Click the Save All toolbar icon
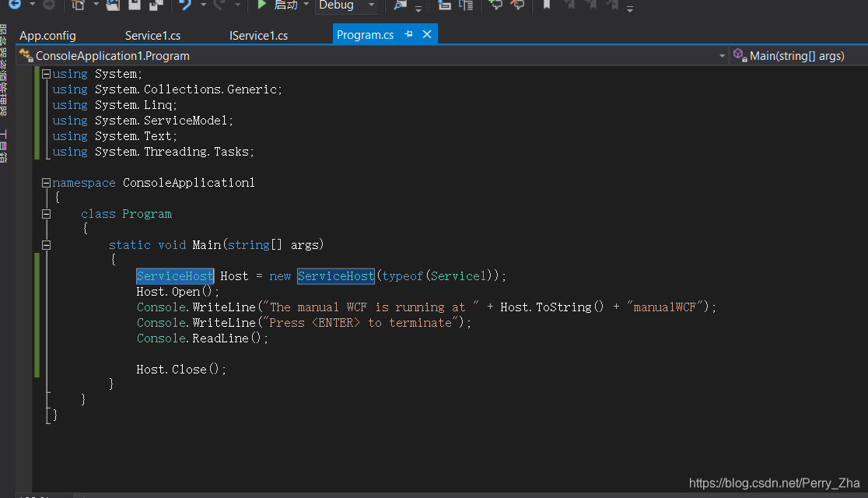The height and width of the screenshot is (498, 868). click(156, 5)
